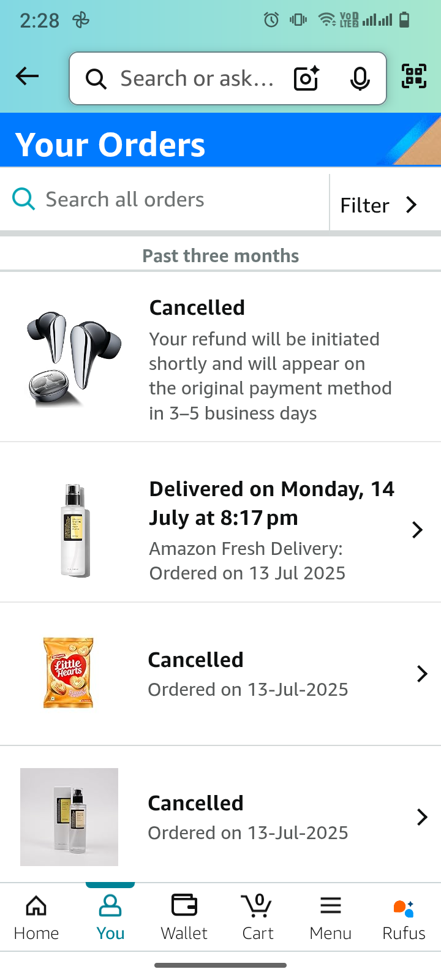Open Rufus assistant icon
The width and height of the screenshot is (441, 980).
[404, 917]
